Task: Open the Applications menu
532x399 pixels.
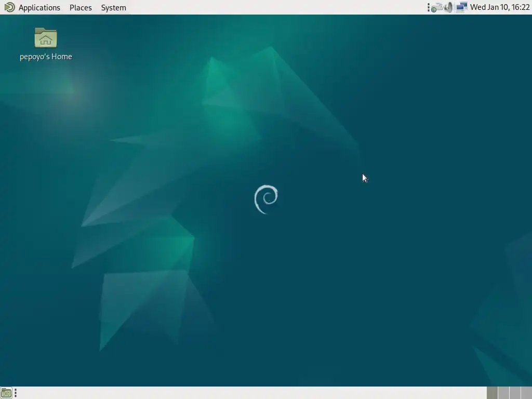Action: pos(39,7)
